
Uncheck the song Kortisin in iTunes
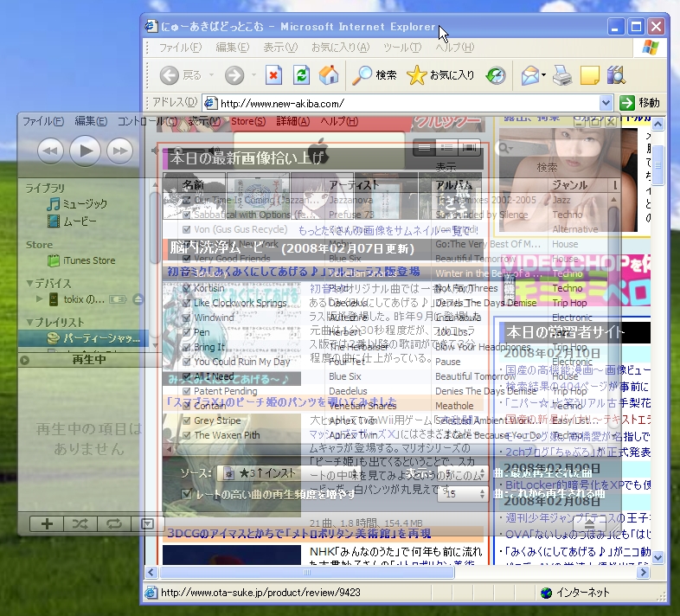coord(187,288)
